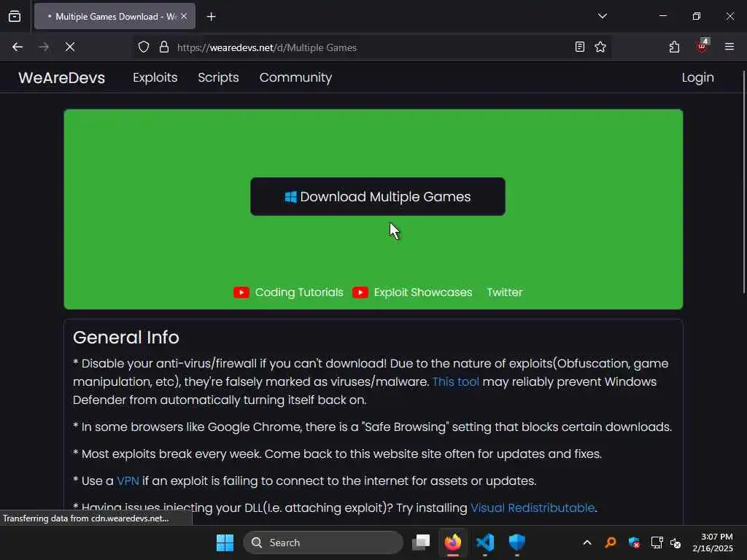
Task: Click the WeAreDevs logo
Action: (x=61, y=77)
